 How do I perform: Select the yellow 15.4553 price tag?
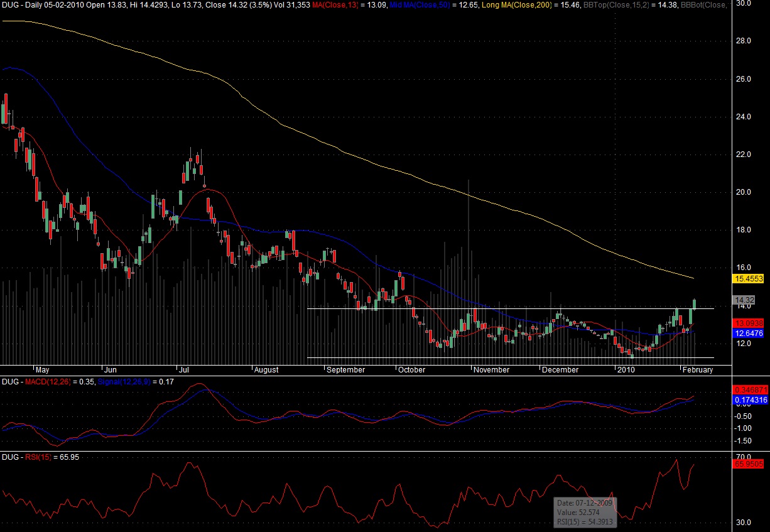click(749, 278)
